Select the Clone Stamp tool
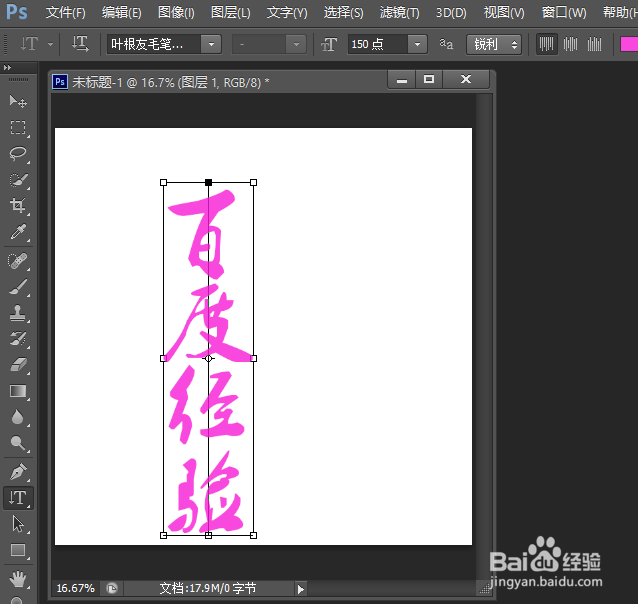638x604 pixels. pos(18,313)
